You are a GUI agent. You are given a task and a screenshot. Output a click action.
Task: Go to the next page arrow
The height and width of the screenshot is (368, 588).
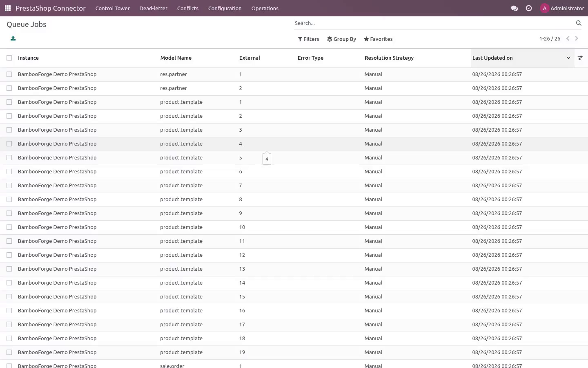point(577,39)
